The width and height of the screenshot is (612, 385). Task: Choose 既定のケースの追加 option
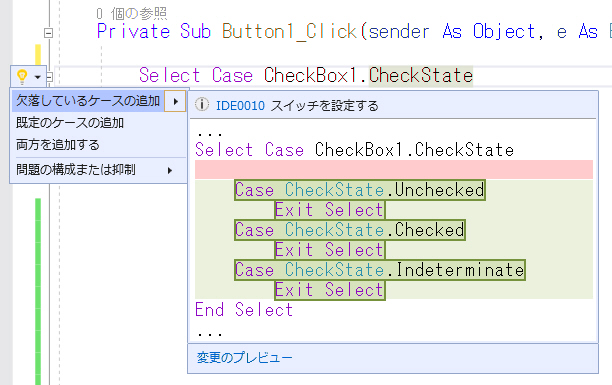click(x=70, y=123)
